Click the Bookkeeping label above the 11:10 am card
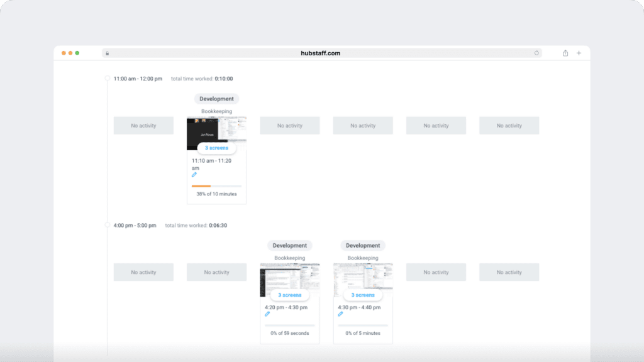The height and width of the screenshot is (362, 644). coord(216,111)
